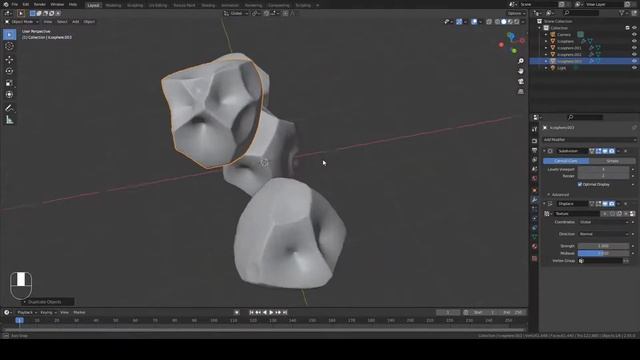
Task: Open the Output properties tab
Action: [534, 150]
